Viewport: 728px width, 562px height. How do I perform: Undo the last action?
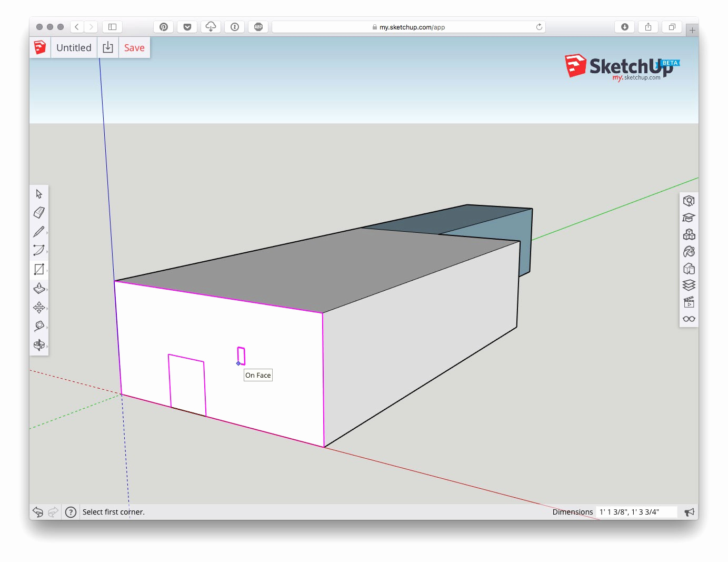[x=38, y=512]
